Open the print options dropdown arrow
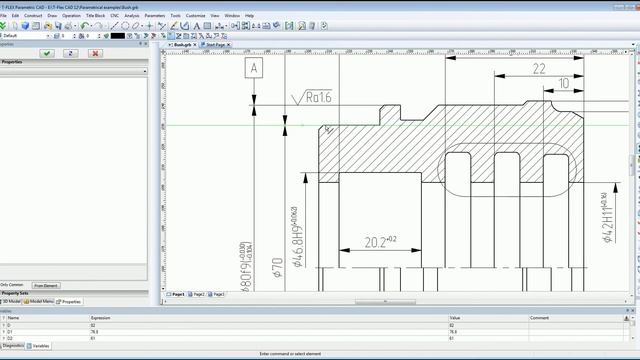 (75, 26)
